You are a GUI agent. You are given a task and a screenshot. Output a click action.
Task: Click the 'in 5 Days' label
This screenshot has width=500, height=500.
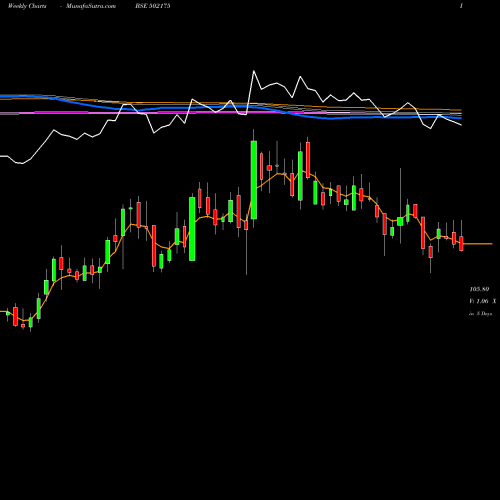(x=481, y=314)
